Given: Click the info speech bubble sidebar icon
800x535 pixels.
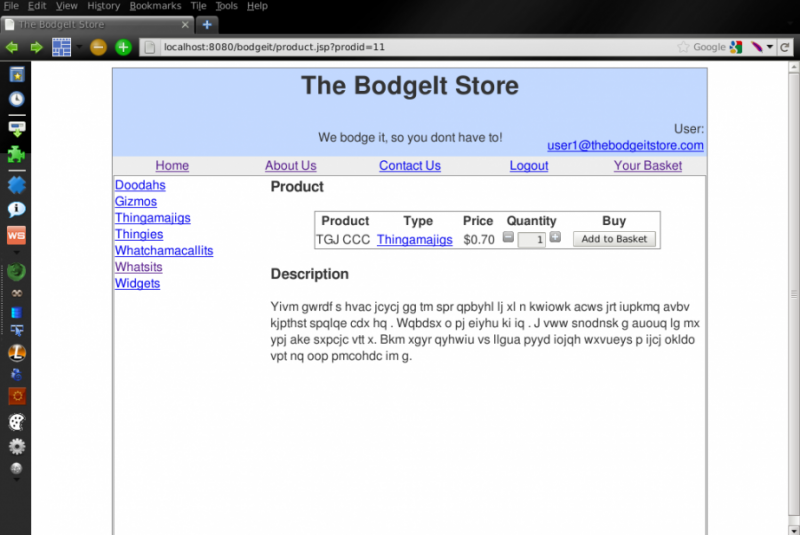Looking at the screenshot, I should (x=16, y=210).
